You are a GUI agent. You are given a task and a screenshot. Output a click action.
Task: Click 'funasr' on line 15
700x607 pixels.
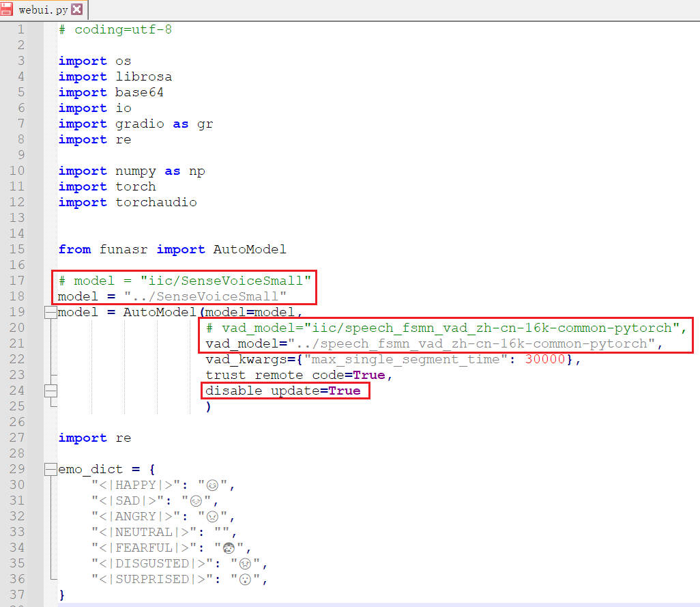123,249
